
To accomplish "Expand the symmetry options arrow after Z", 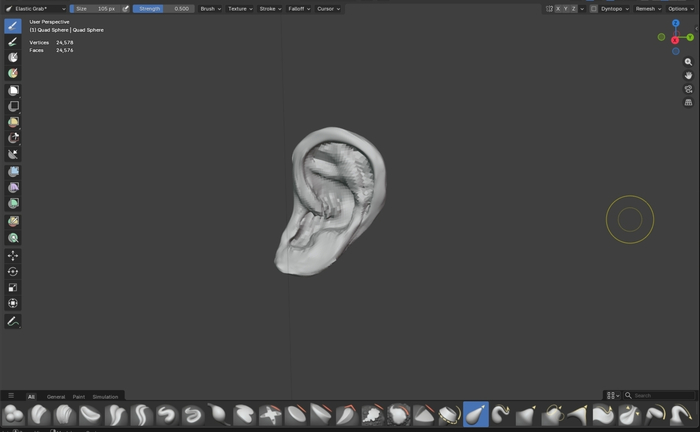I will 582,8.
